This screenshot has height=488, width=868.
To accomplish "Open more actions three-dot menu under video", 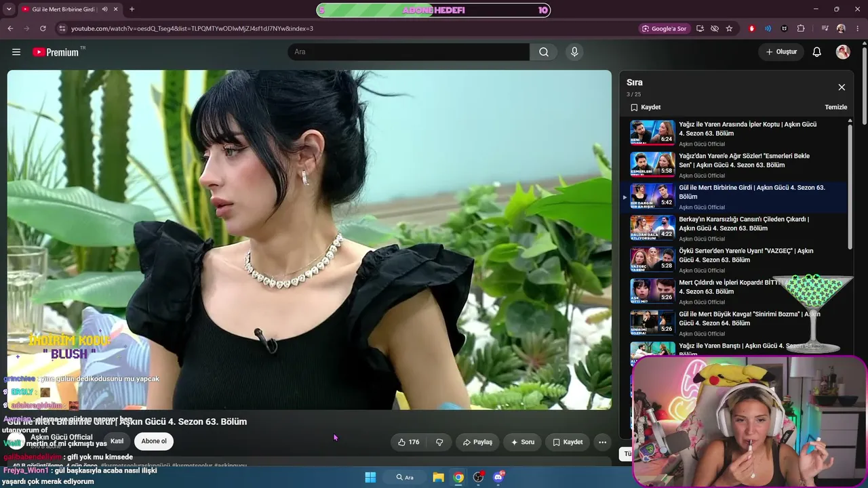I will [x=602, y=442].
